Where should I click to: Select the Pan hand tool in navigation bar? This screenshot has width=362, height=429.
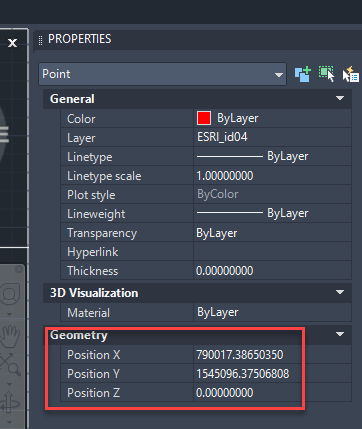pos(10,336)
